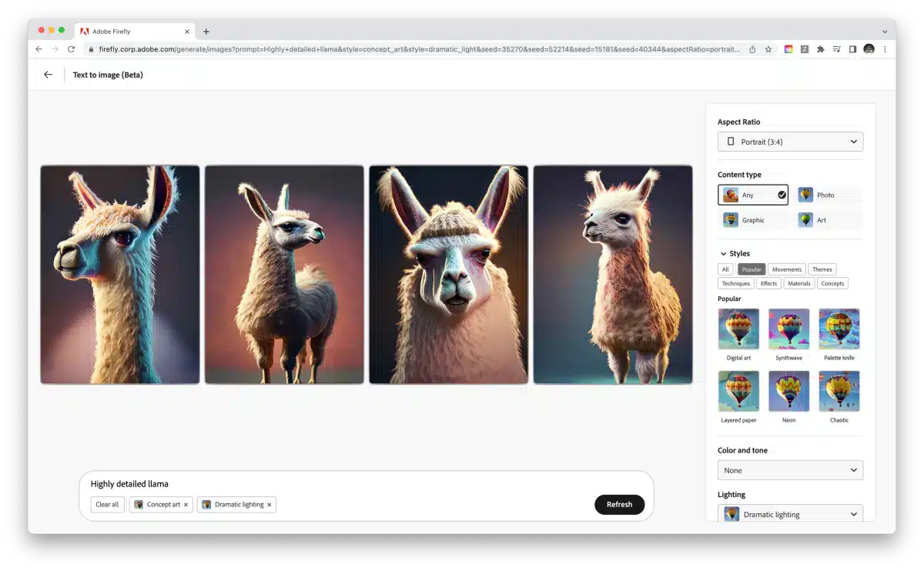The image size is (924, 571).
Task: Collapse the Styles section
Action: [724, 254]
